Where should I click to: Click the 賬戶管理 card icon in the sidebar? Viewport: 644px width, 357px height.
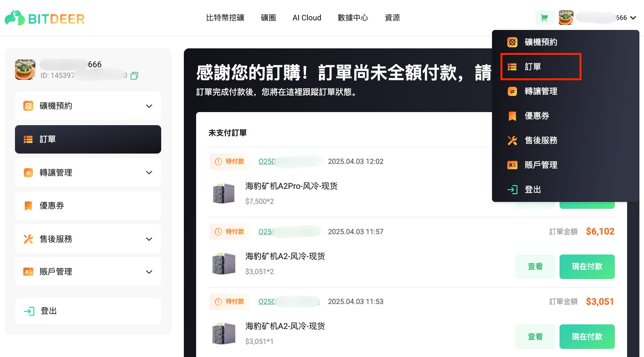[x=28, y=272]
